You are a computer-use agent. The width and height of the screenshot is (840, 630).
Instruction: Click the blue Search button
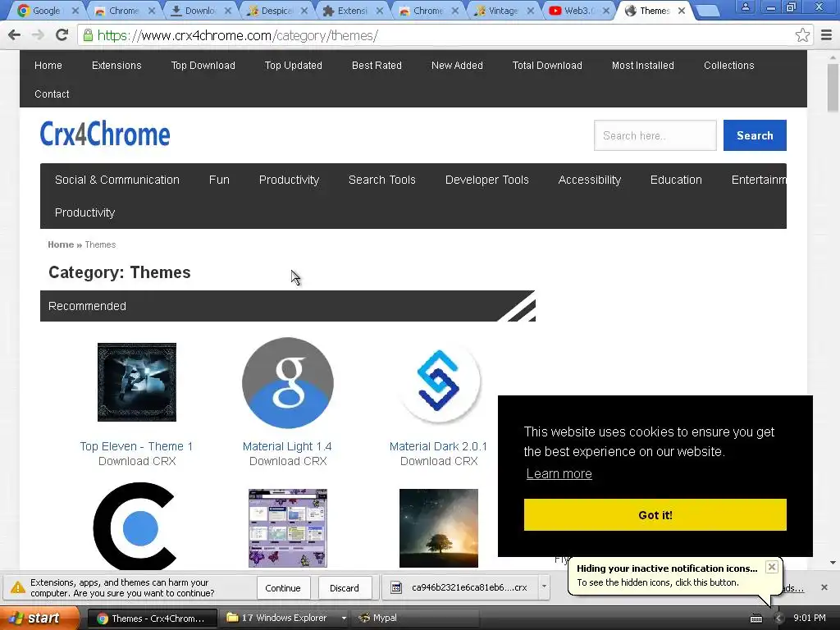[755, 135]
